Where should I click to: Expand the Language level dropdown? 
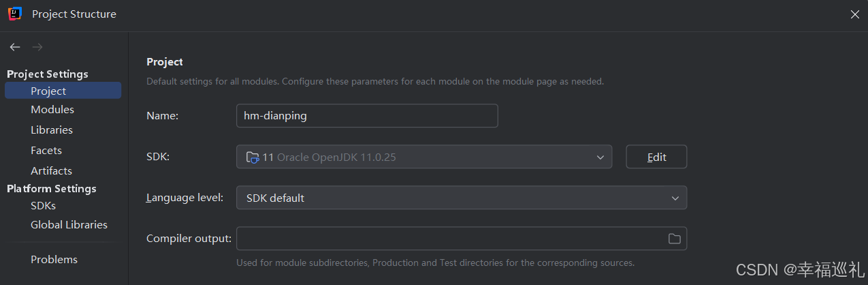(461, 198)
